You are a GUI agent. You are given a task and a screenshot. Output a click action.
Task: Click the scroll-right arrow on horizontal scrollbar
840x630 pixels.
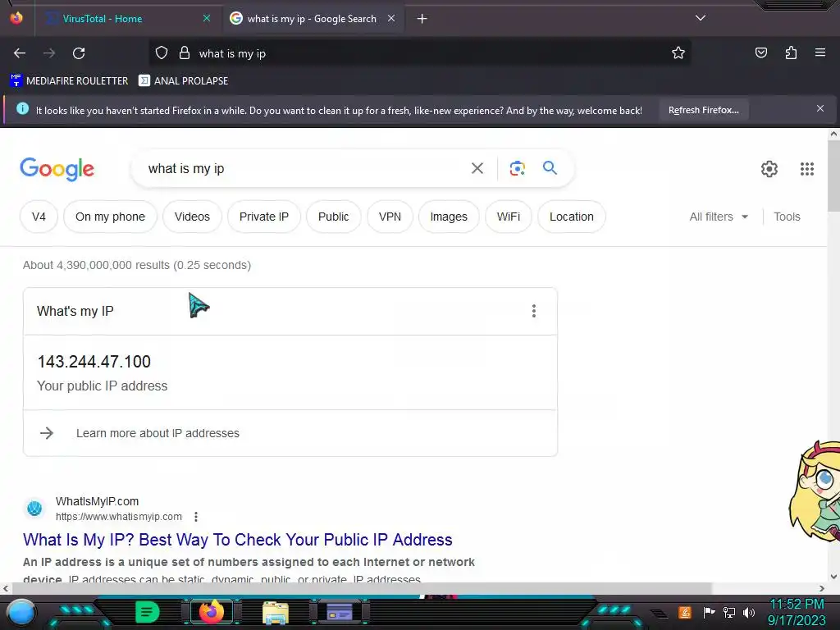coord(822,588)
